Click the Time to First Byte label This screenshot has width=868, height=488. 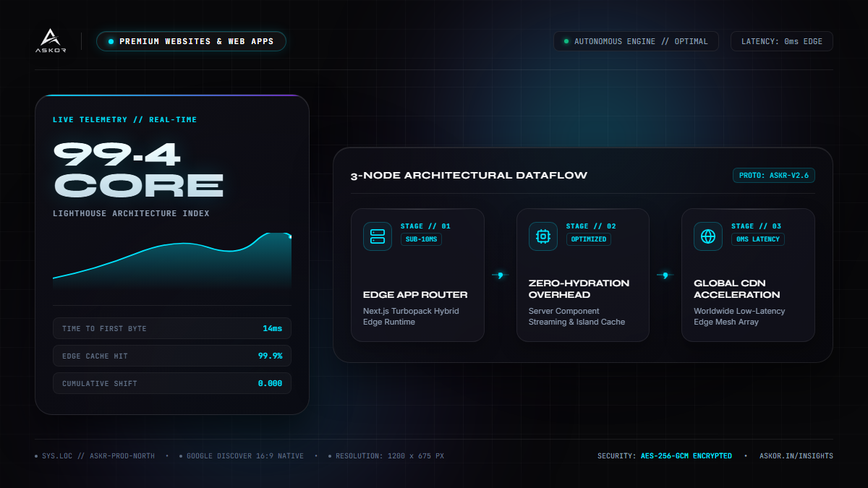coord(104,329)
